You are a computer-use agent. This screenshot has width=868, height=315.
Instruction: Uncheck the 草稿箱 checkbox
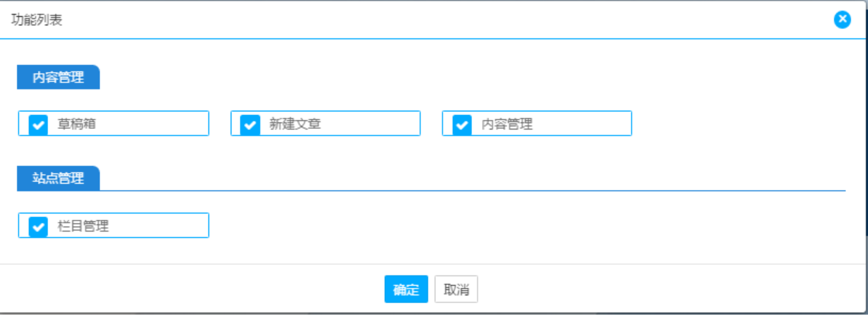pyautogui.click(x=38, y=124)
